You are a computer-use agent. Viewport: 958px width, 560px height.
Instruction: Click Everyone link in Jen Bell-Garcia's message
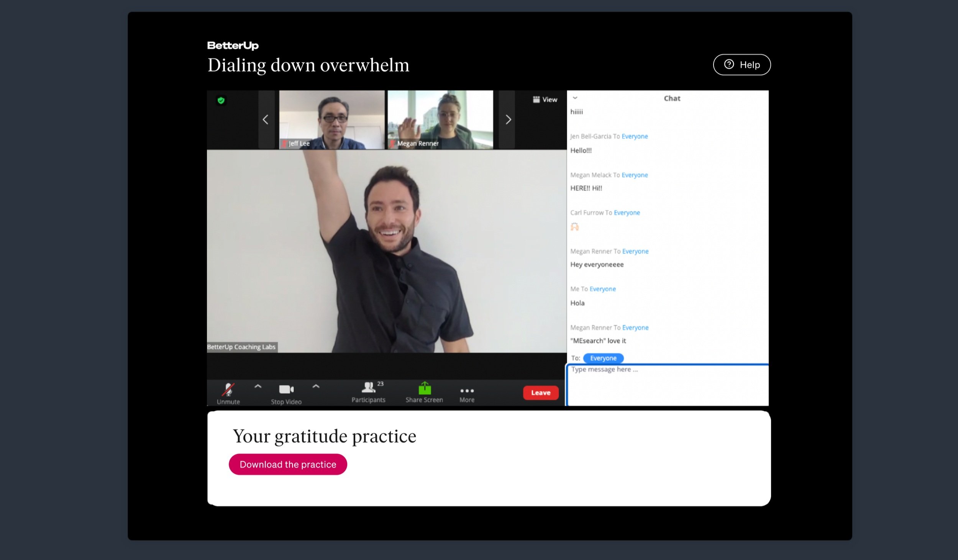coord(635,136)
